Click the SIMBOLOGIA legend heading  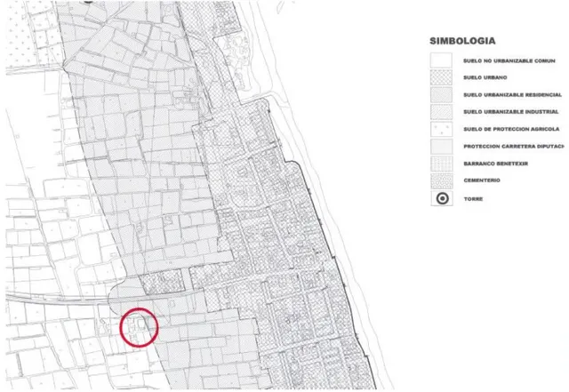pyautogui.click(x=462, y=41)
